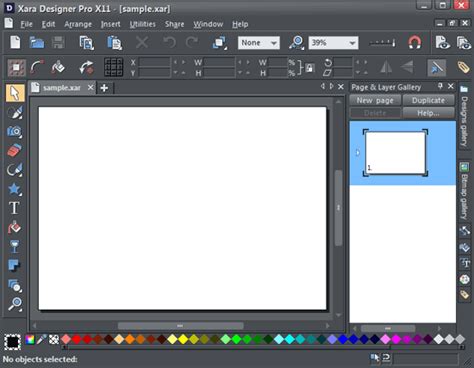474x368 pixels.
Task: Select the Selector arrow tool
Action: [x=15, y=93]
